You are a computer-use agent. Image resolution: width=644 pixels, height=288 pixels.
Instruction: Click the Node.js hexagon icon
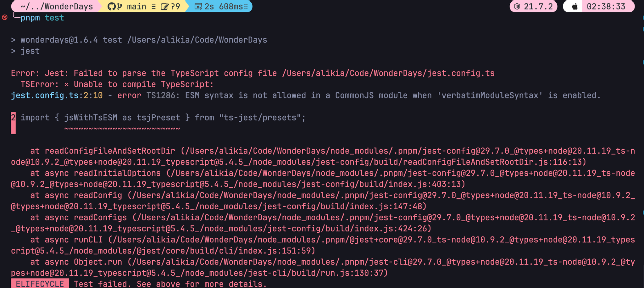point(517,7)
